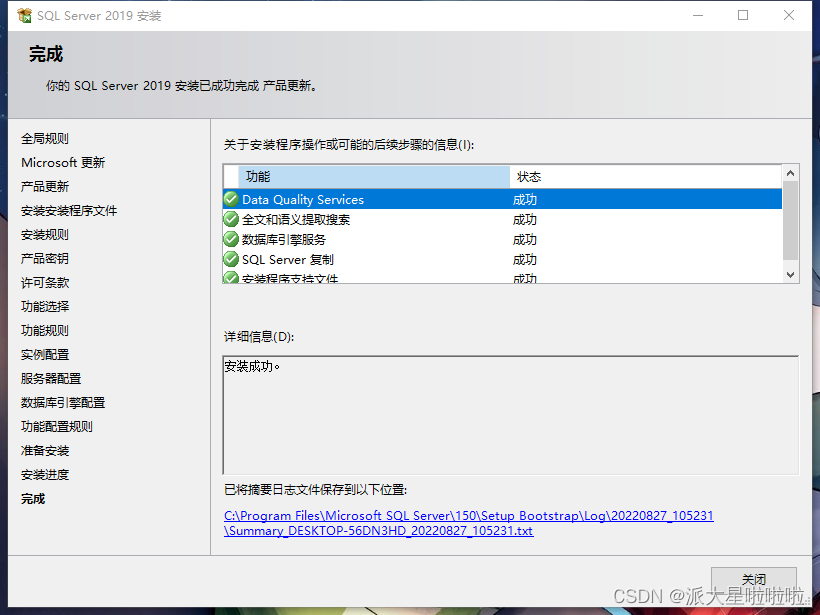Click the 功能配置规则 step in sidebar
The height and width of the screenshot is (615, 820).
(57, 427)
